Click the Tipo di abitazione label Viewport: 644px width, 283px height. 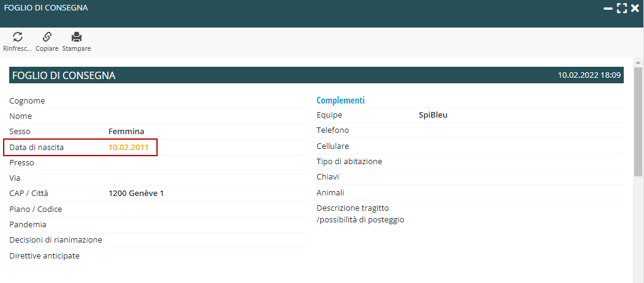point(349,161)
